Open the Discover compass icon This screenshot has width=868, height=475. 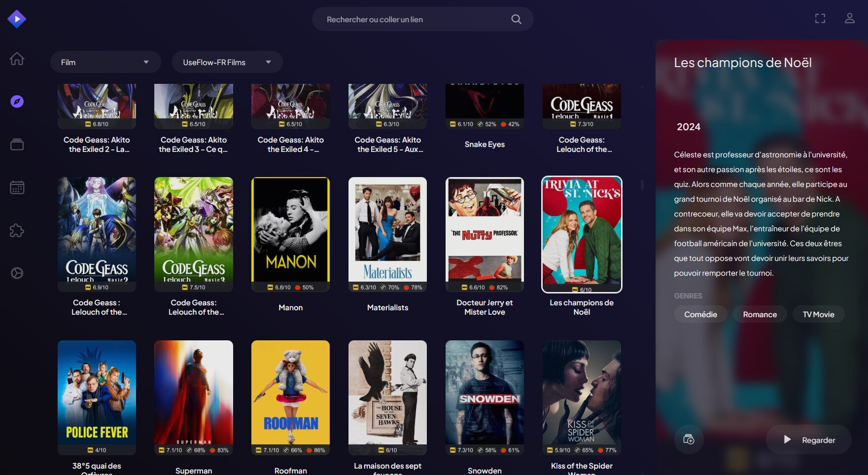coord(17,102)
